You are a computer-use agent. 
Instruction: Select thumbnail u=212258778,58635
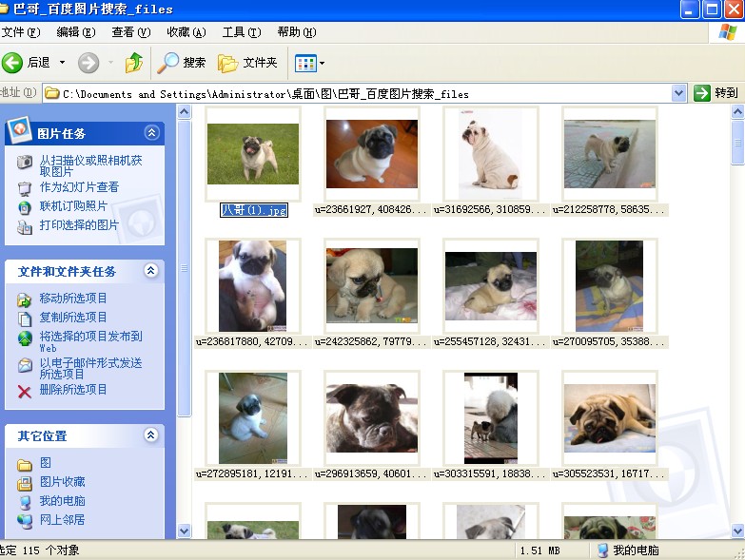[x=610, y=154]
